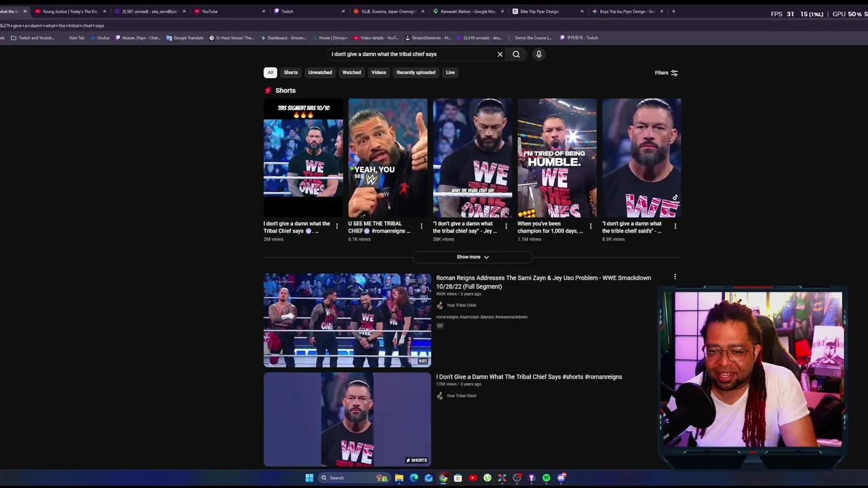Open more options for Roman Reigns Addresses video
Screen dimensions: 868x488
point(675,277)
